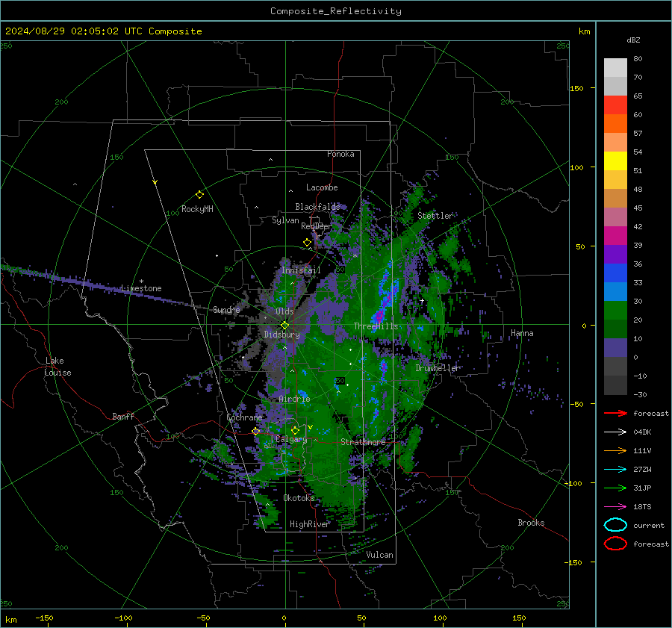Click the red forecast ellipse icon
Screen dimensions: 672x628
[x=615, y=544]
